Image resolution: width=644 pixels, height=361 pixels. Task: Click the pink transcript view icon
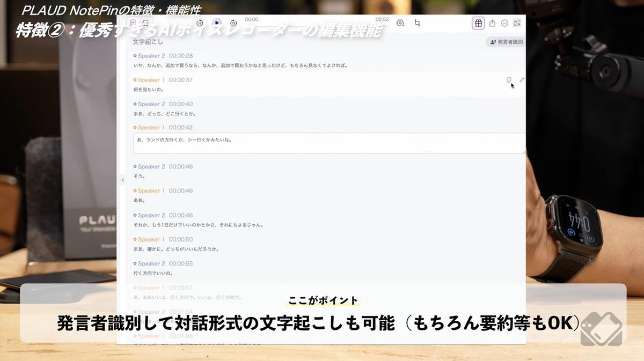click(133, 23)
